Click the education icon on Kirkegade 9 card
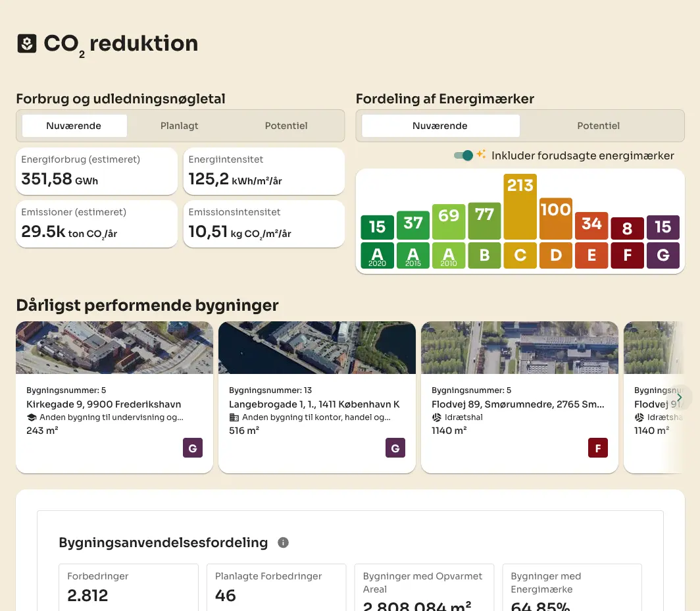The height and width of the screenshot is (611, 700). point(32,417)
